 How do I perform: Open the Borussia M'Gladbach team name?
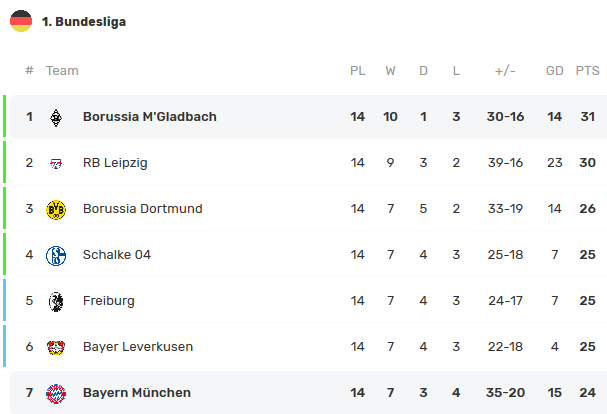(x=150, y=117)
